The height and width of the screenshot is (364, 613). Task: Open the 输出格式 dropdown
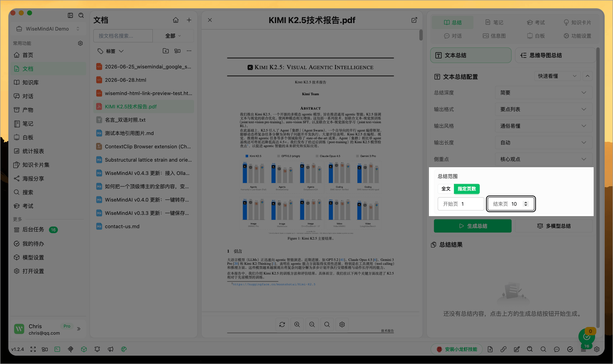pyautogui.click(x=543, y=109)
